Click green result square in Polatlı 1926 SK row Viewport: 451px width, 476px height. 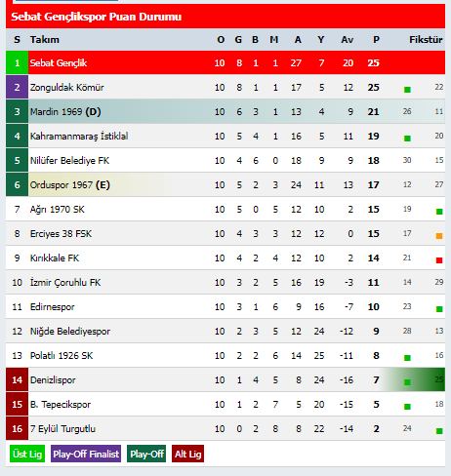coord(407,358)
